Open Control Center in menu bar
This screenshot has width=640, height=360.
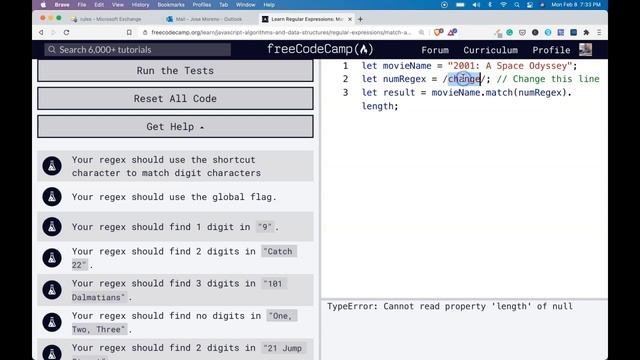tap(530, 5)
